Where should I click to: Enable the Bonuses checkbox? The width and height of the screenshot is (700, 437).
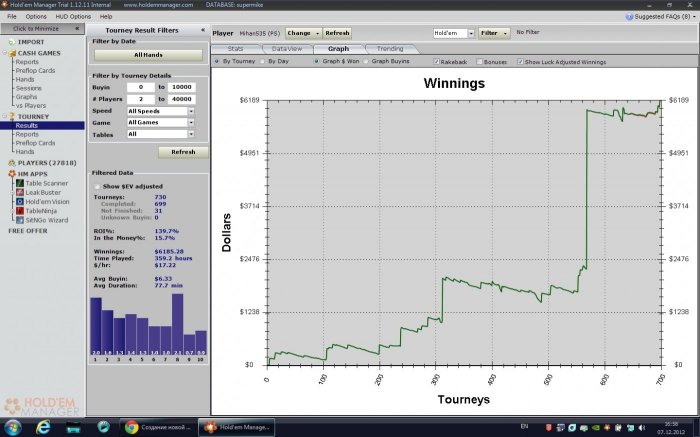[479, 62]
